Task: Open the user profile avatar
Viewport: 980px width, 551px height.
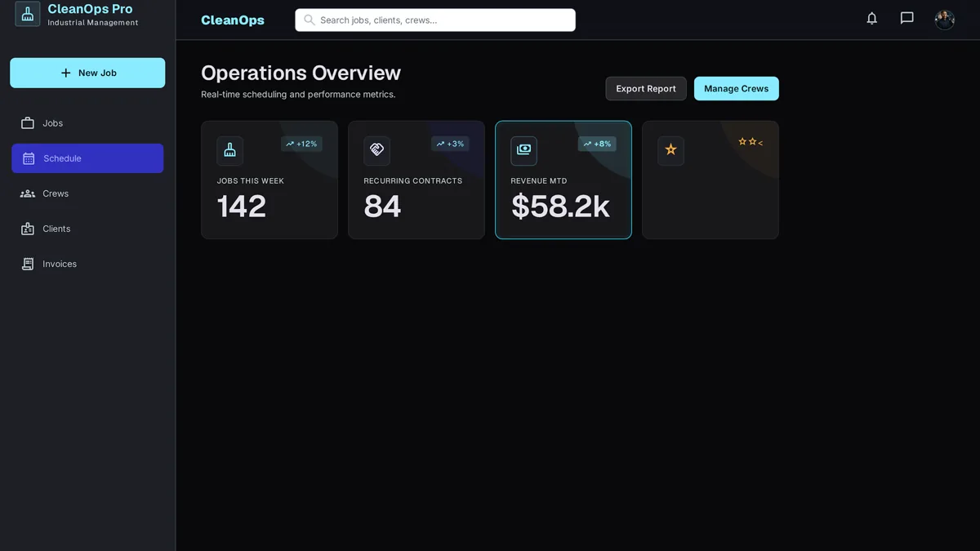Action: (x=945, y=20)
